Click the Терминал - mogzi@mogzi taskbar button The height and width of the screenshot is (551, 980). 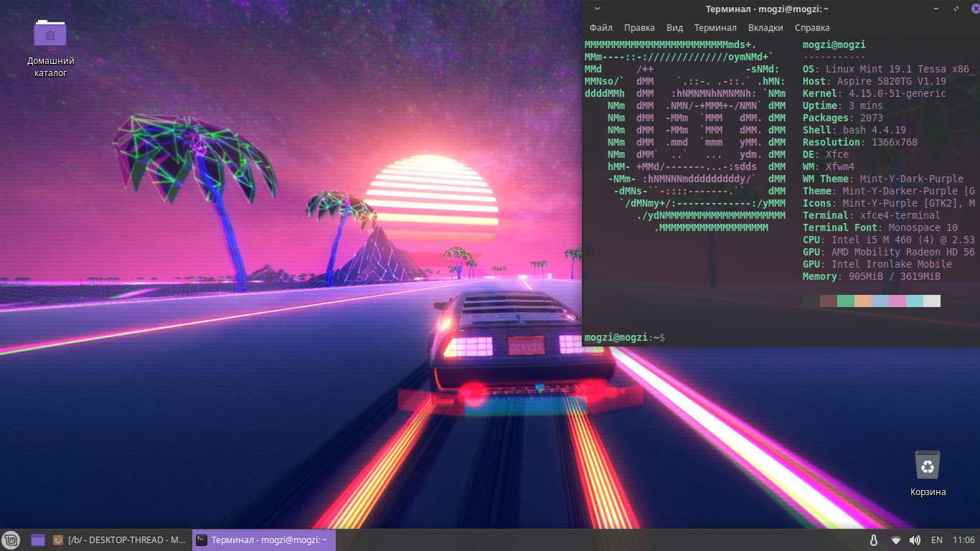(x=263, y=540)
